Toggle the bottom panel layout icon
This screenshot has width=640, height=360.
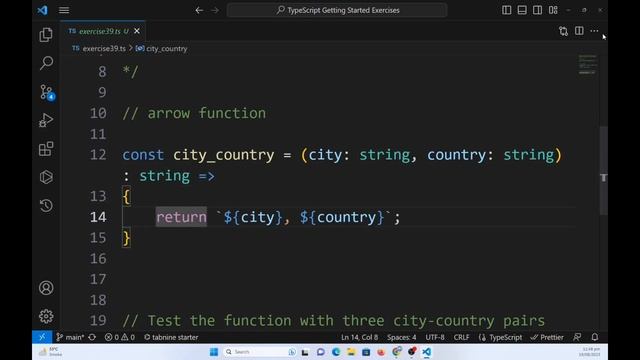tap(522, 10)
